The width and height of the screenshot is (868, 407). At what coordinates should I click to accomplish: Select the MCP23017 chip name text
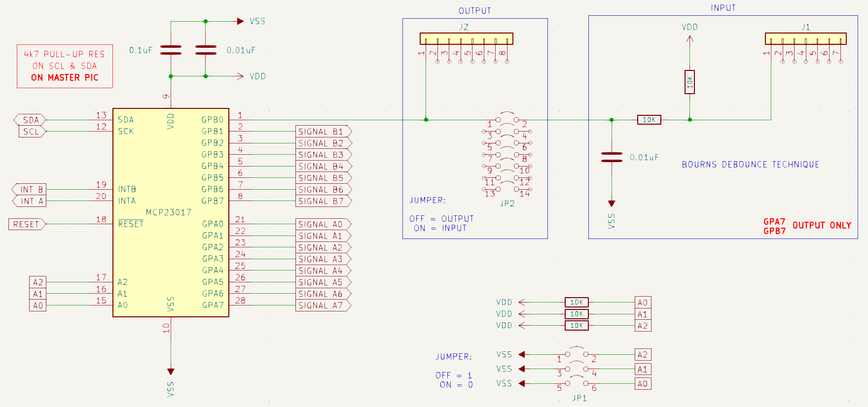168,212
